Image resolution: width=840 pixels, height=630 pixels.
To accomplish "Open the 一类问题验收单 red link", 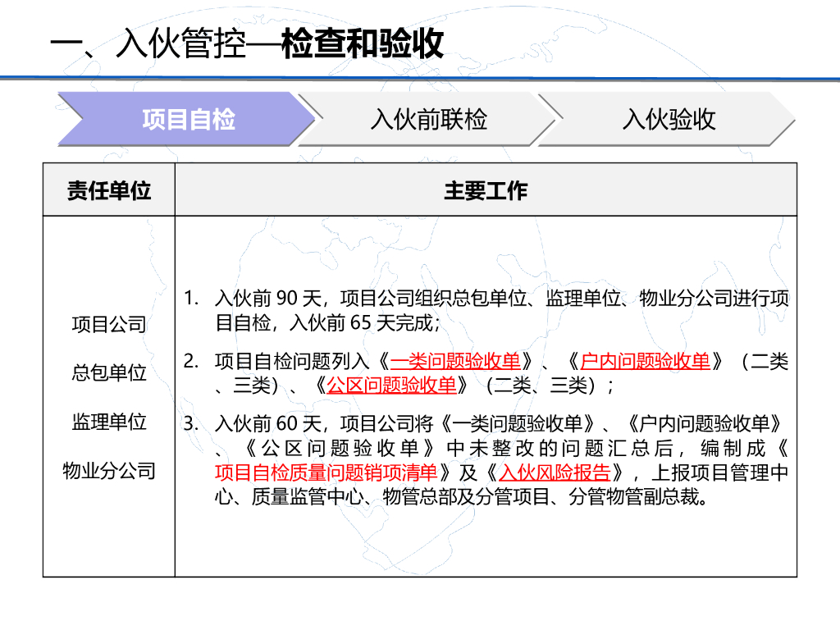I will click(x=455, y=361).
